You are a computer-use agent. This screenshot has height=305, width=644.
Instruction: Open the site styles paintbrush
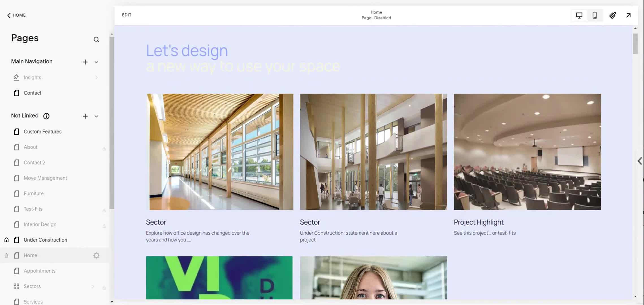613,16
